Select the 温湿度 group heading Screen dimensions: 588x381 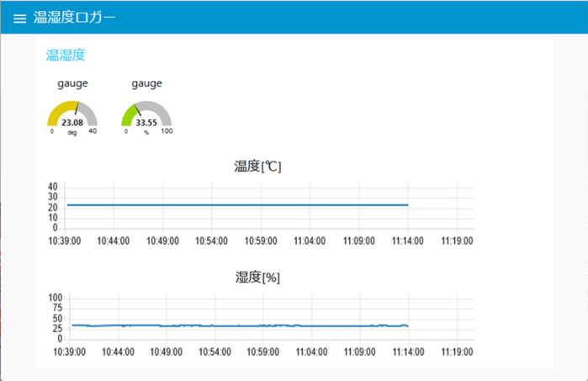tap(65, 56)
